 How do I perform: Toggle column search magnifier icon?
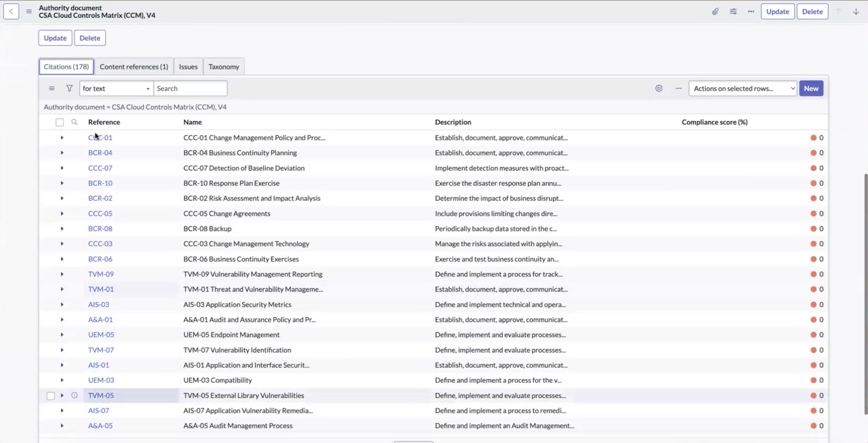[75, 122]
